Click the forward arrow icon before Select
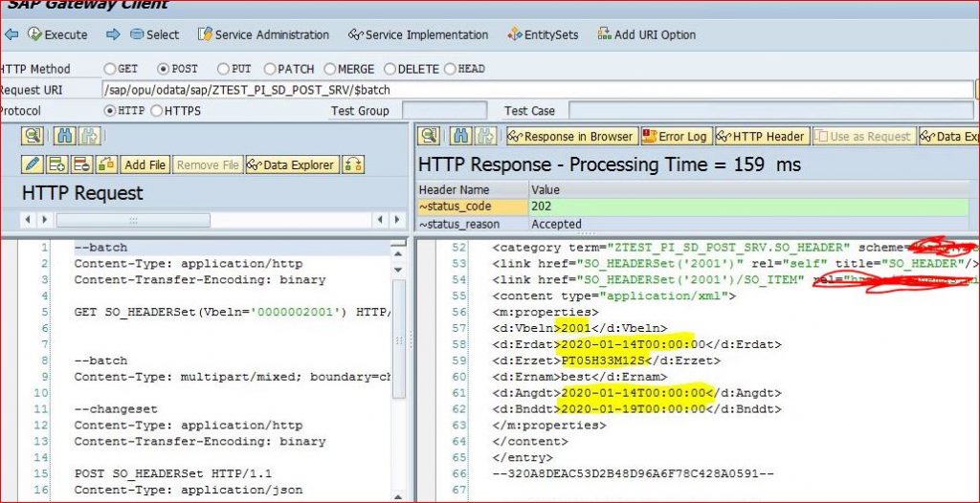 coord(113,34)
